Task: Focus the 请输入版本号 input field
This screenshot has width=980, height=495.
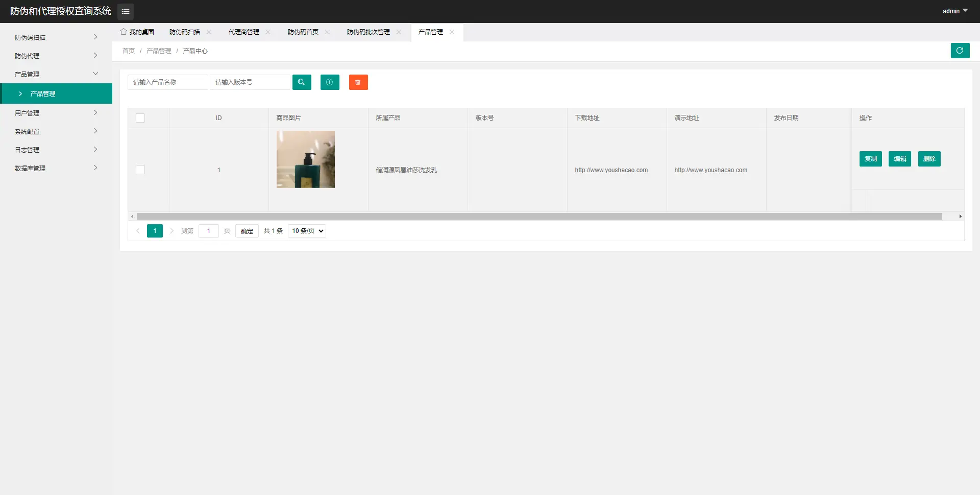Action: click(x=250, y=82)
